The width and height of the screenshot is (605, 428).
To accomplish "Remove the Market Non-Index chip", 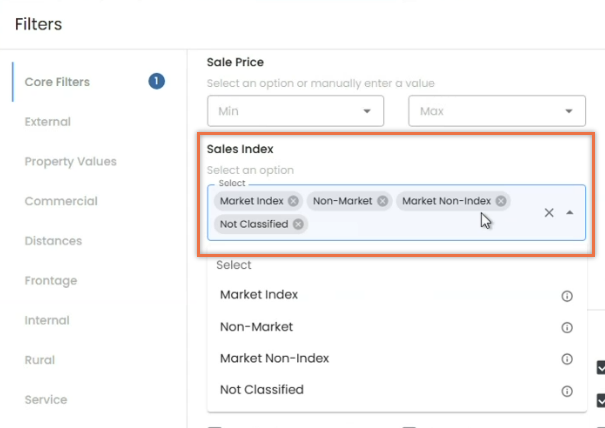I will 501,201.
